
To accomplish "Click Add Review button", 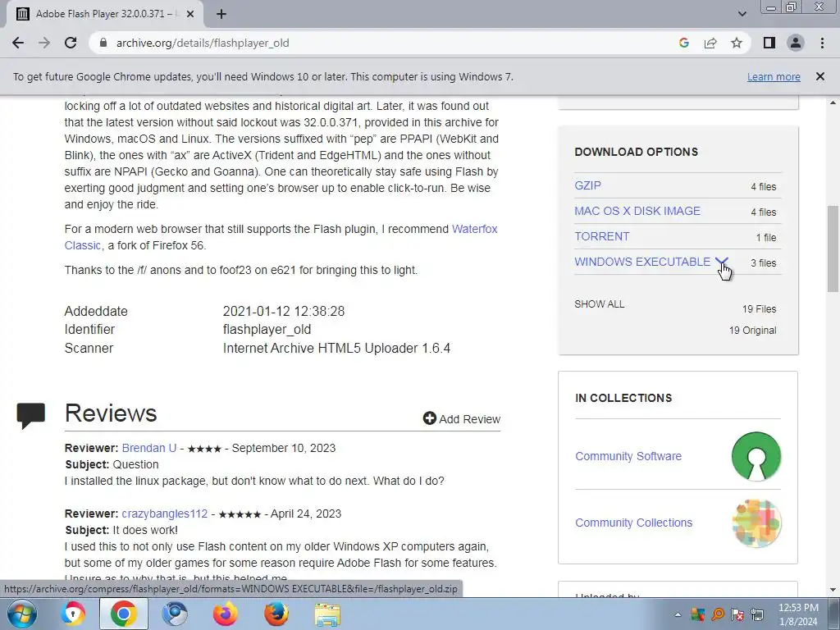I will (x=462, y=419).
